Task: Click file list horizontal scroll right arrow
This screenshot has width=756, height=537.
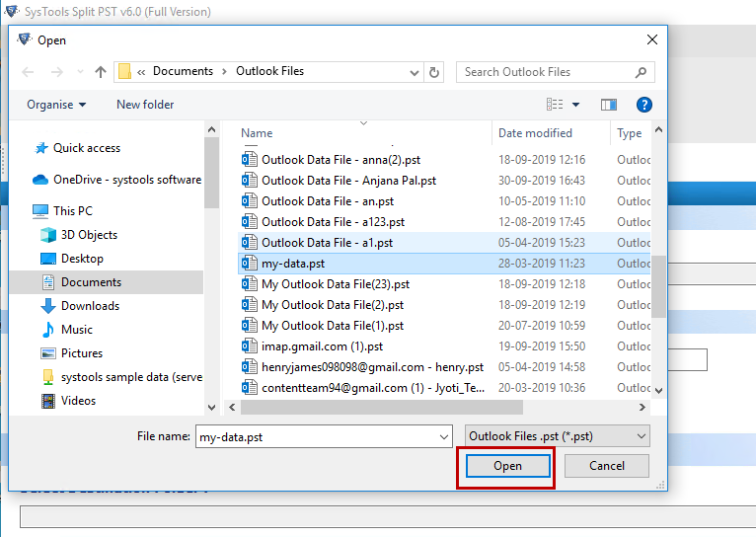Action: click(x=643, y=408)
